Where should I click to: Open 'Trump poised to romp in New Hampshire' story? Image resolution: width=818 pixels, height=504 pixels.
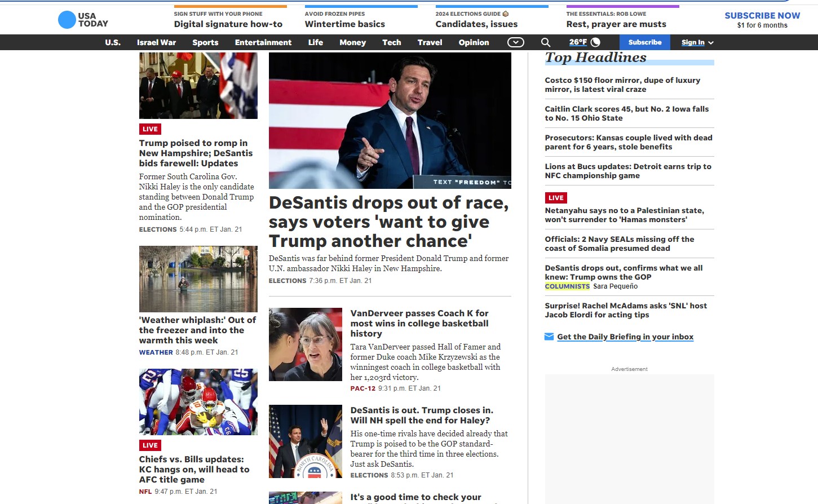click(x=196, y=153)
